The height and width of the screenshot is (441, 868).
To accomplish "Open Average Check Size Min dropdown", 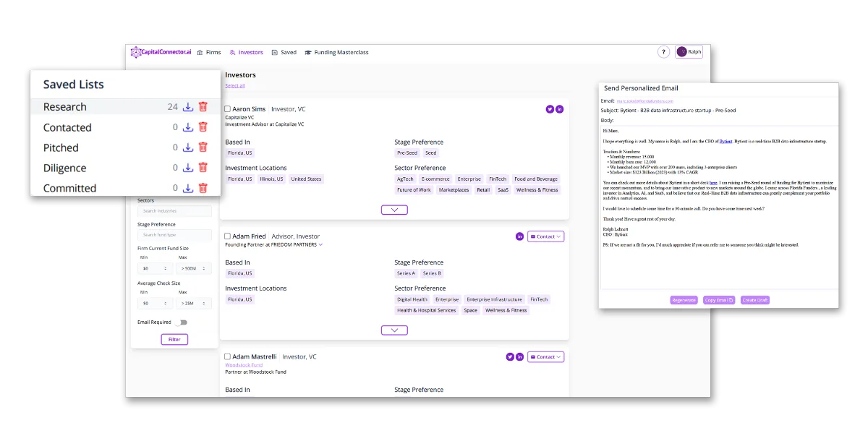I will pos(156,304).
